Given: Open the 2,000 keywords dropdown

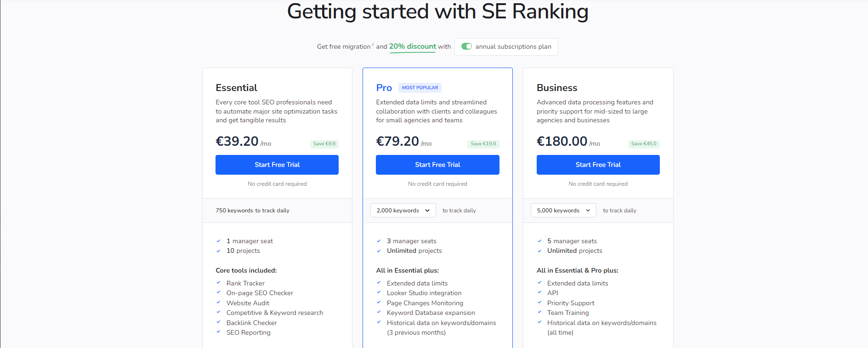Looking at the screenshot, I should point(403,211).
